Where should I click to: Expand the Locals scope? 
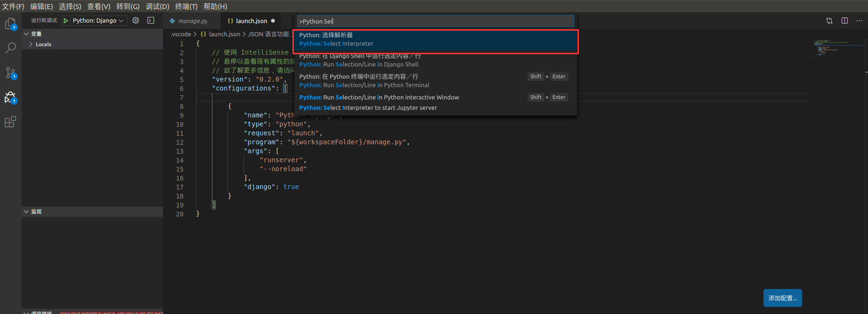[92, 44]
